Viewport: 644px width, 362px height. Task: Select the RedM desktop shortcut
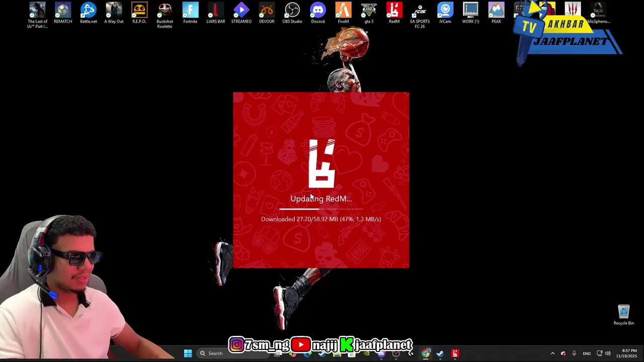(x=394, y=14)
